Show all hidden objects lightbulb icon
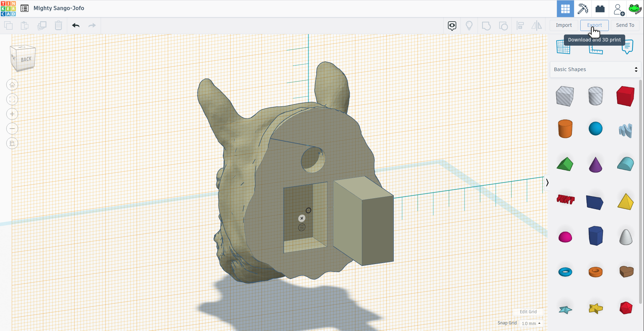 point(469,25)
